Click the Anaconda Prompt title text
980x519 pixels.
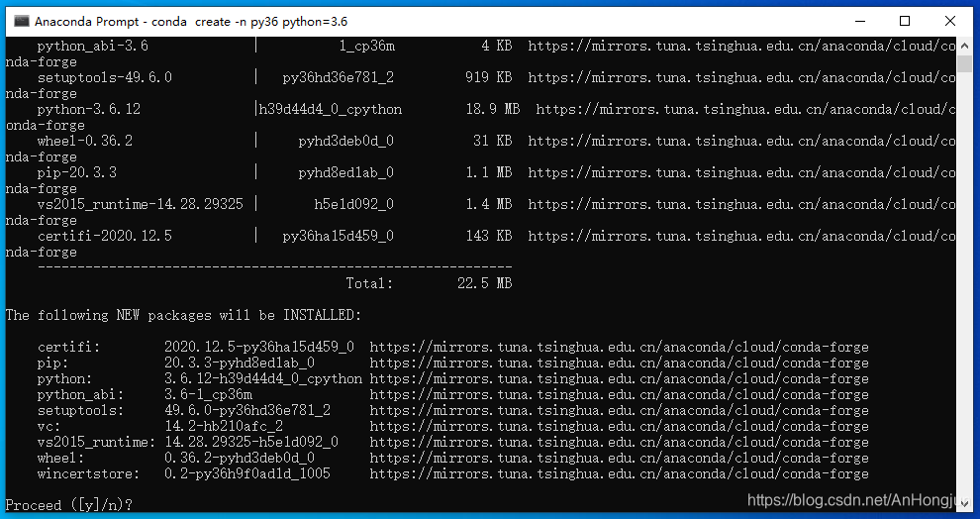[191, 21]
